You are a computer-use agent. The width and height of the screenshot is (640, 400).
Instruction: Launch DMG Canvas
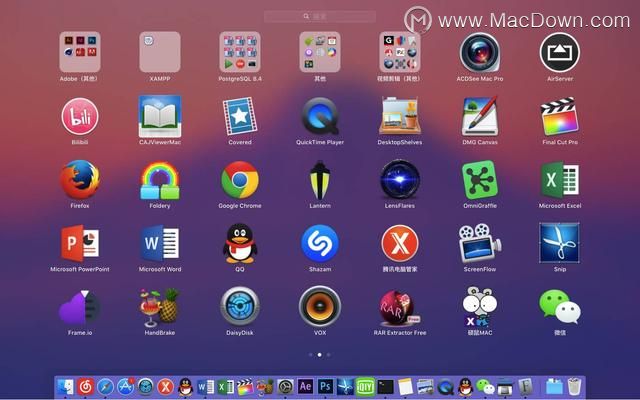pyautogui.click(x=480, y=116)
